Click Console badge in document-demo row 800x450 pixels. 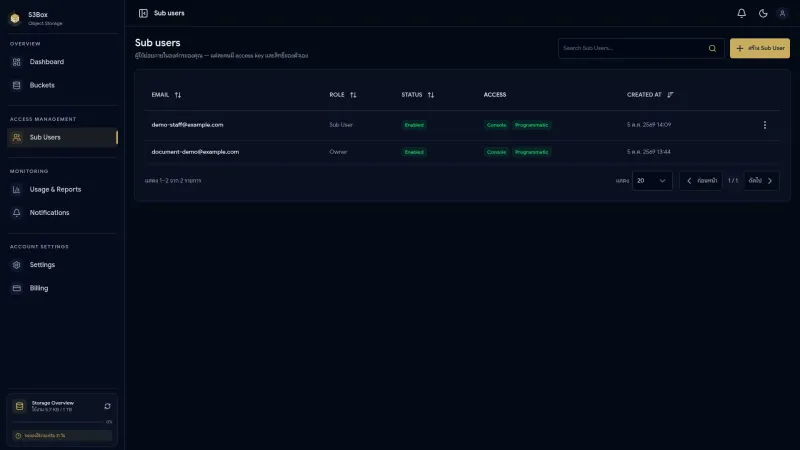tap(496, 152)
